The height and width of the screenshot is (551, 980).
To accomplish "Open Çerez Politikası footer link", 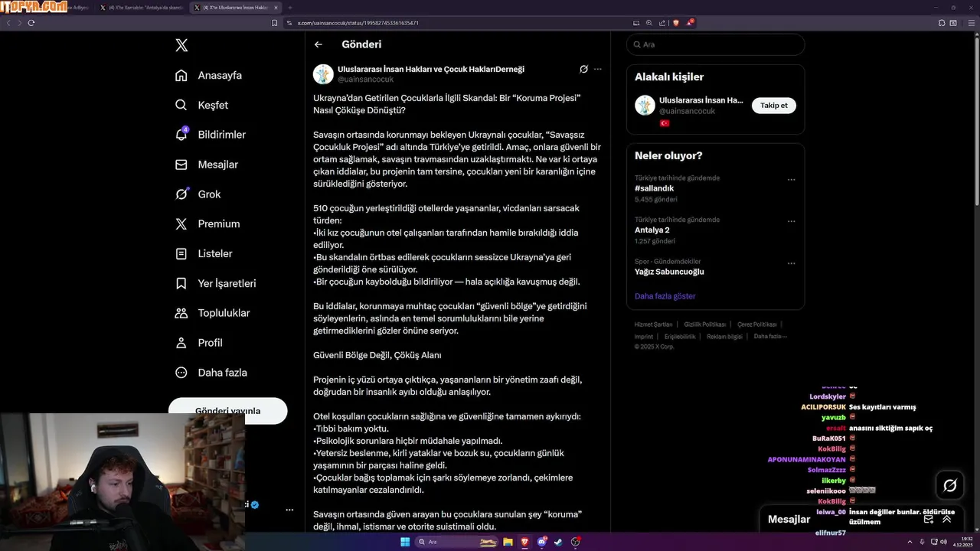I will (x=757, y=324).
